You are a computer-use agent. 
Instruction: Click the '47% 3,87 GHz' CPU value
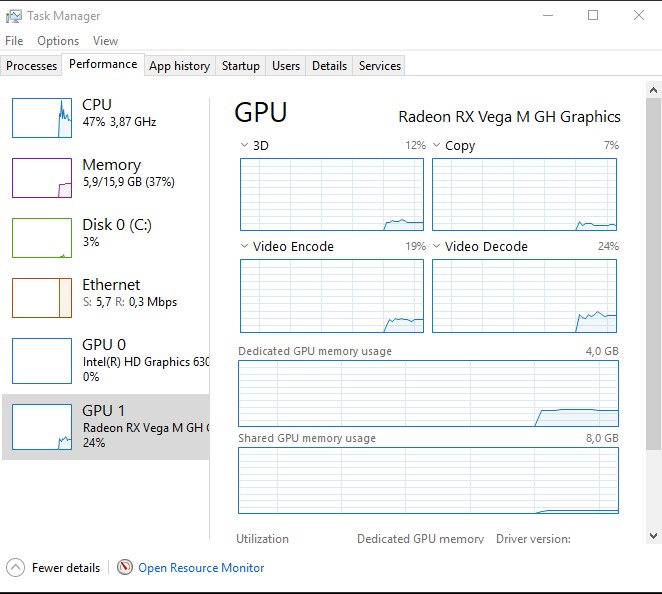click(x=119, y=122)
